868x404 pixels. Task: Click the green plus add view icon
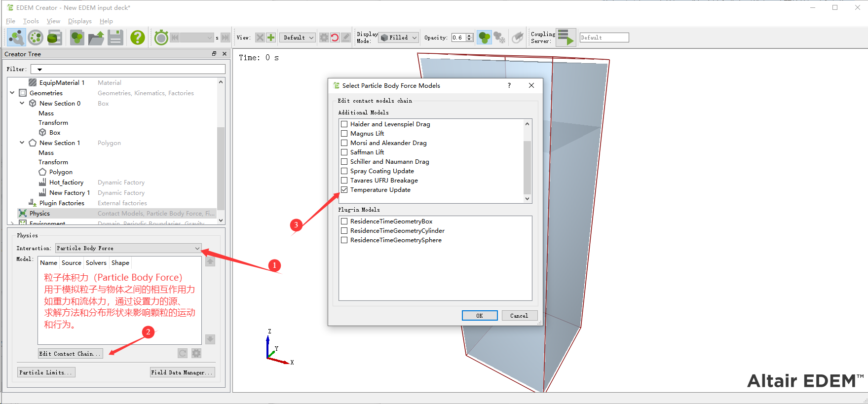point(271,37)
